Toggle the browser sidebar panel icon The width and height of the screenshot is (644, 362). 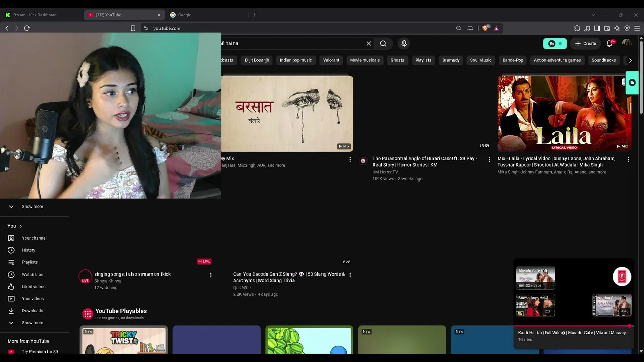click(x=597, y=28)
